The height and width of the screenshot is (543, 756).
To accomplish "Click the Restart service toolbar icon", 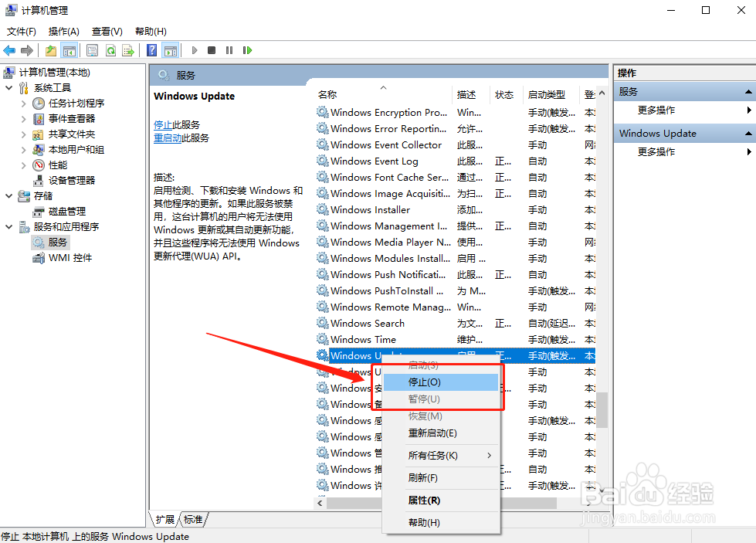I will click(247, 50).
